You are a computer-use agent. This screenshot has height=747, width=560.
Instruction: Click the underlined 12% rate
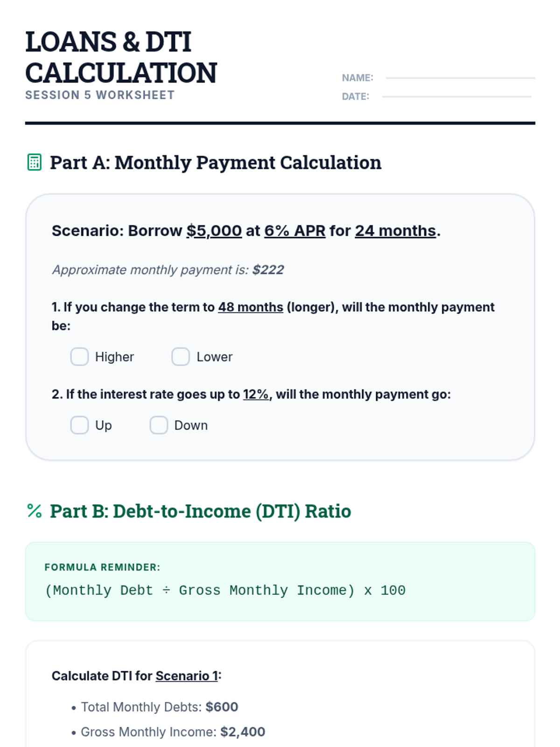coord(256,395)
